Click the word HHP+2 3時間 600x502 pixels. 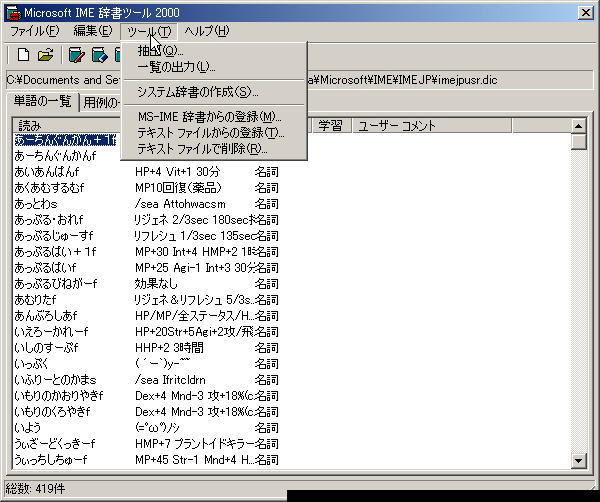(x=169, y=347)
